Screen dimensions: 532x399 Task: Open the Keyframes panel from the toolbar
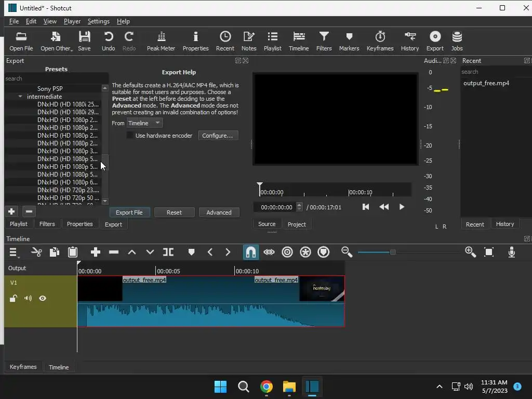[x=380, y=41]
